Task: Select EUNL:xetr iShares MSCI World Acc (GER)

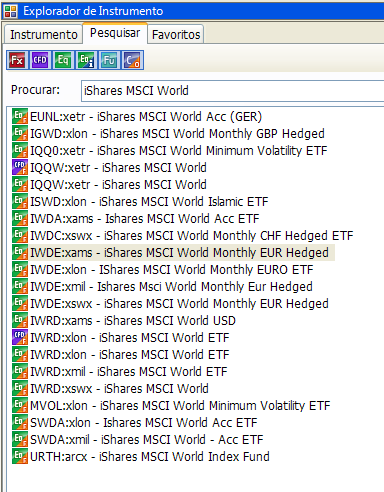Action: point(146,117)
